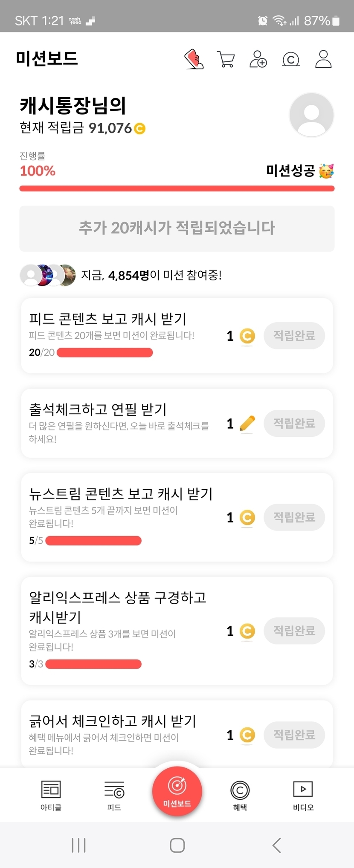The width and height of the screenshot is (354, 868).
Task: Open the recent apps button
Action: 79,845
